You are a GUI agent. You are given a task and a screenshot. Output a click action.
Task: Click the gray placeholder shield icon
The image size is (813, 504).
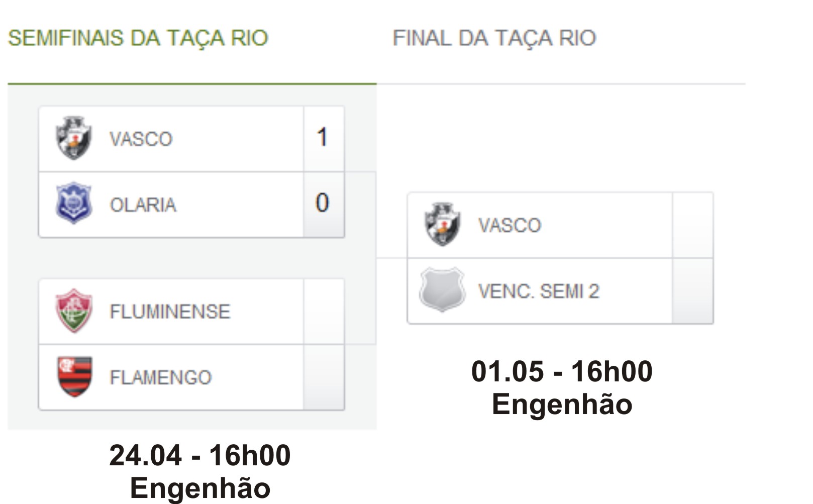click(442, 290)
